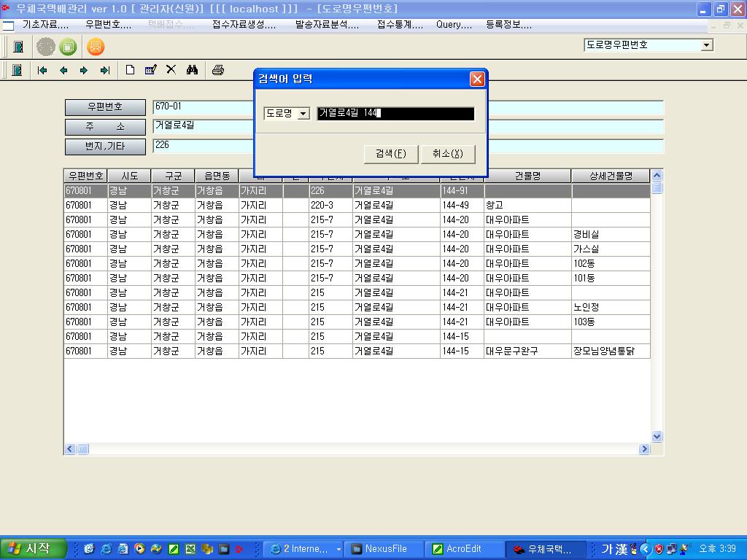
Task: Click the table's vertical scrollbar down arrow
Action: pos(657,436)
